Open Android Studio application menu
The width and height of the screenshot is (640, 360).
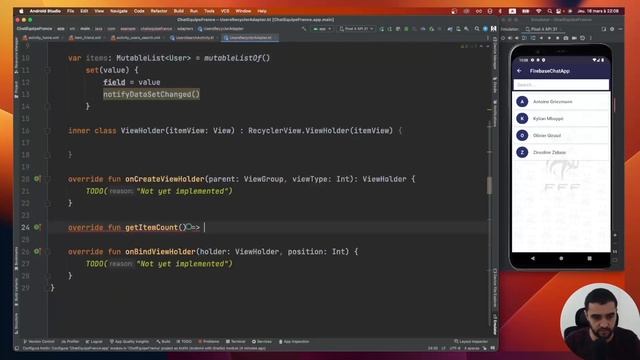click(45, 11)
